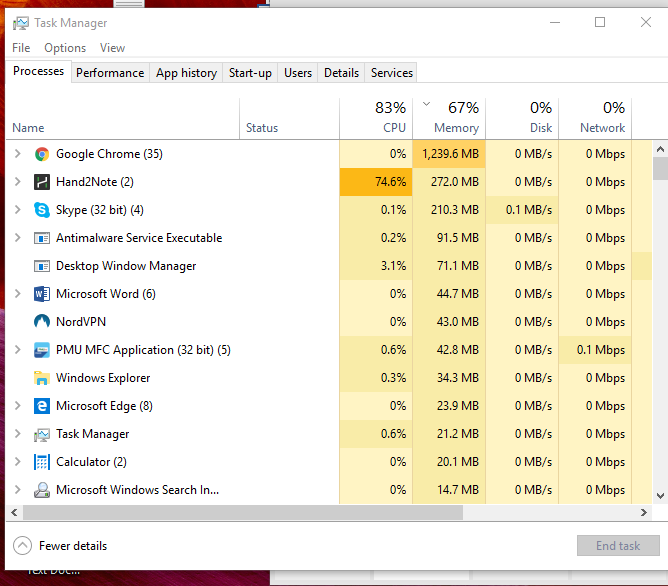Image resolution: width=668 pixels, height=586 pixels.
Task: Click the horizontal scrollbar left arrow
Action: point(14,512)
